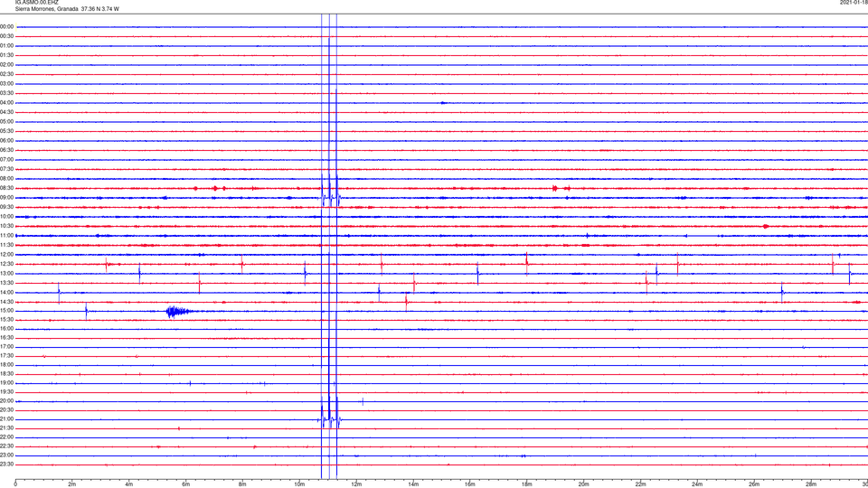Image resolution: width=868 pixels, height=488 pixels.
Task: Click the 11:00 time label
Action: tap(7, 235)
